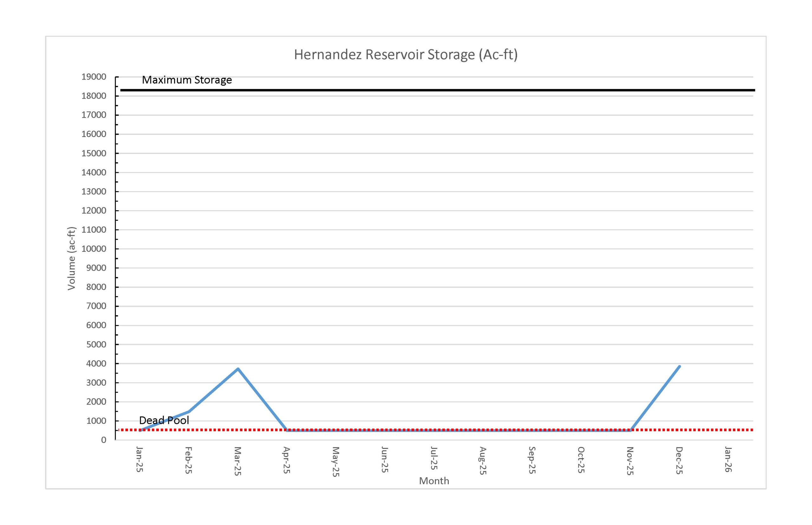Click the chart title Hernandez Reservoir Storage
The width and height of the screenshot is (812, 525).
pyautogui.click(x=405, y=55)
